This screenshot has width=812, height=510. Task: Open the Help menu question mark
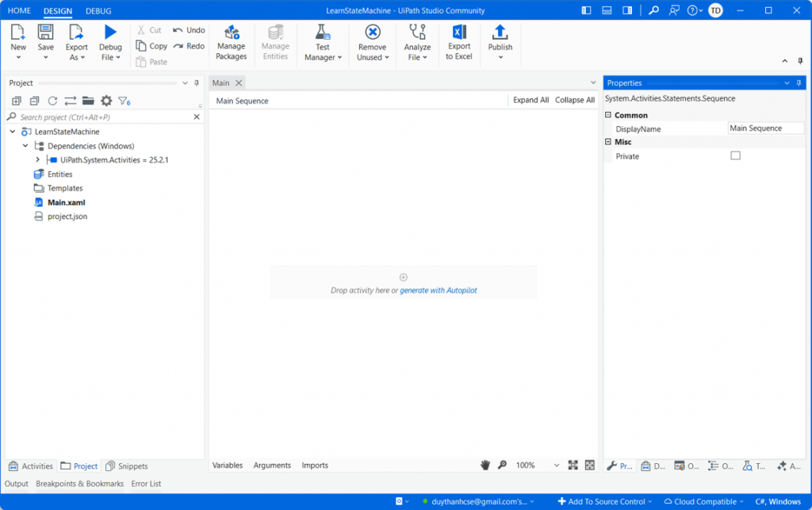695,10
